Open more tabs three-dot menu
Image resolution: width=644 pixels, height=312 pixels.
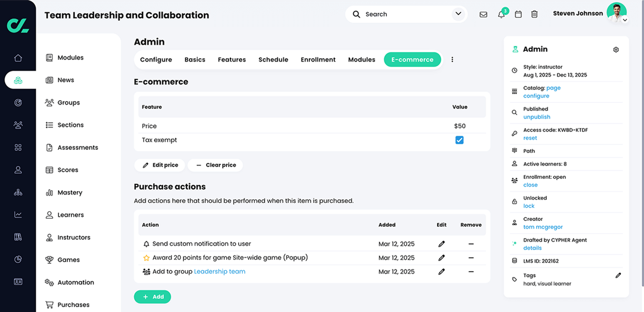point(452,59)
